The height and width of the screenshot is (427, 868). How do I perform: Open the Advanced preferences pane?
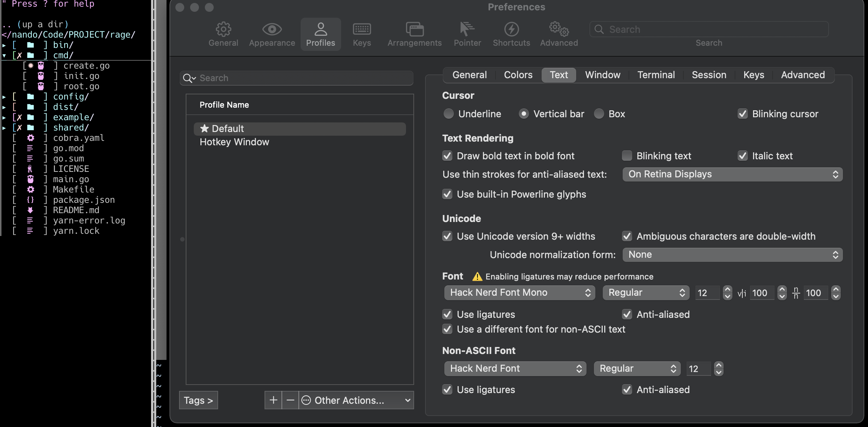559,34
